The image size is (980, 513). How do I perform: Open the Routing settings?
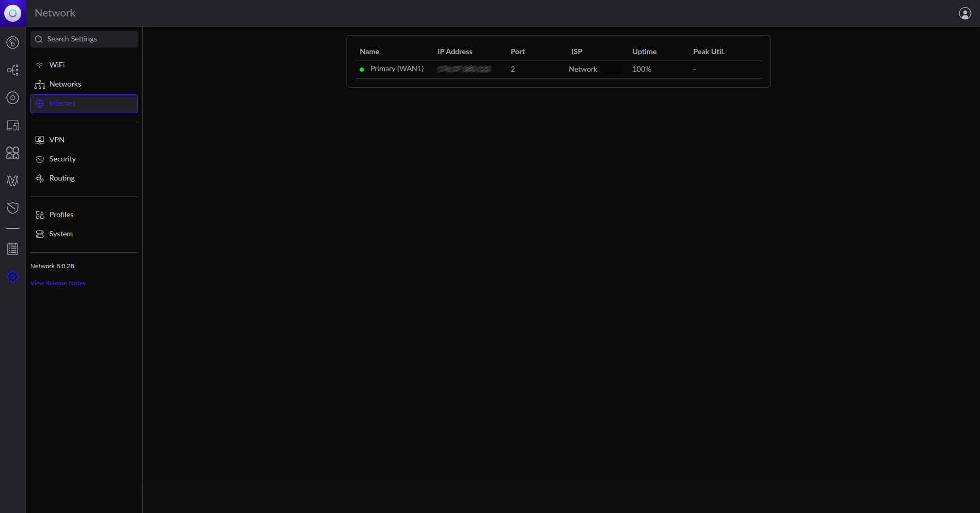[62, 178]
